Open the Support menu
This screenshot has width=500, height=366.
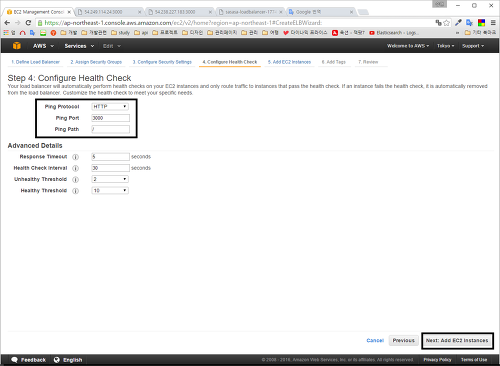(x=473, y=46)
